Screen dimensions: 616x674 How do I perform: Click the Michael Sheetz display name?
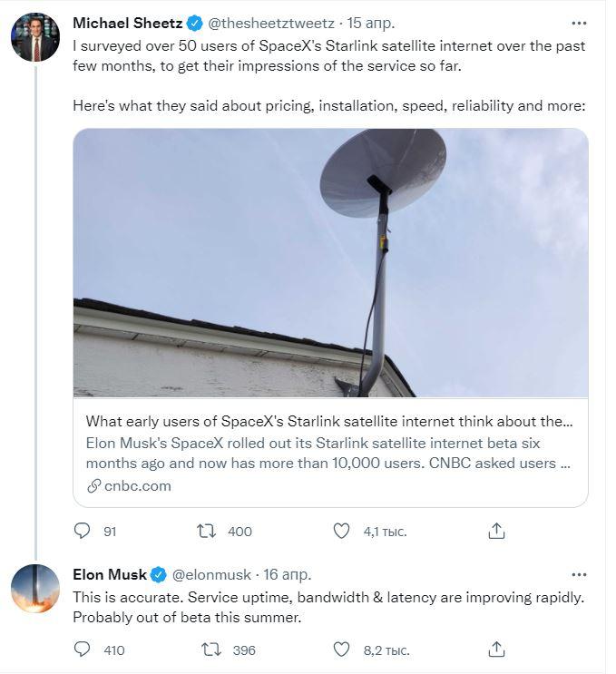pyautogui.click(x=128, y=24)
